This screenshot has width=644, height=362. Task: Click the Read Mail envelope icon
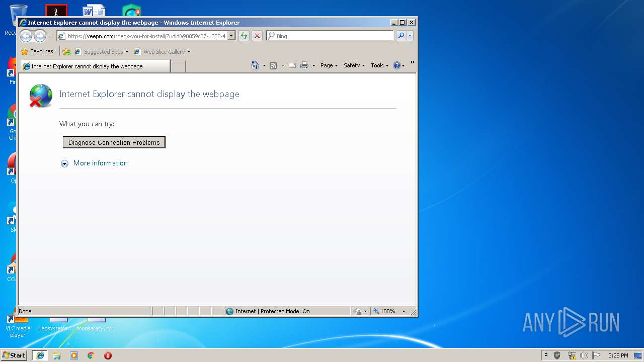click(x=292, y=65)
